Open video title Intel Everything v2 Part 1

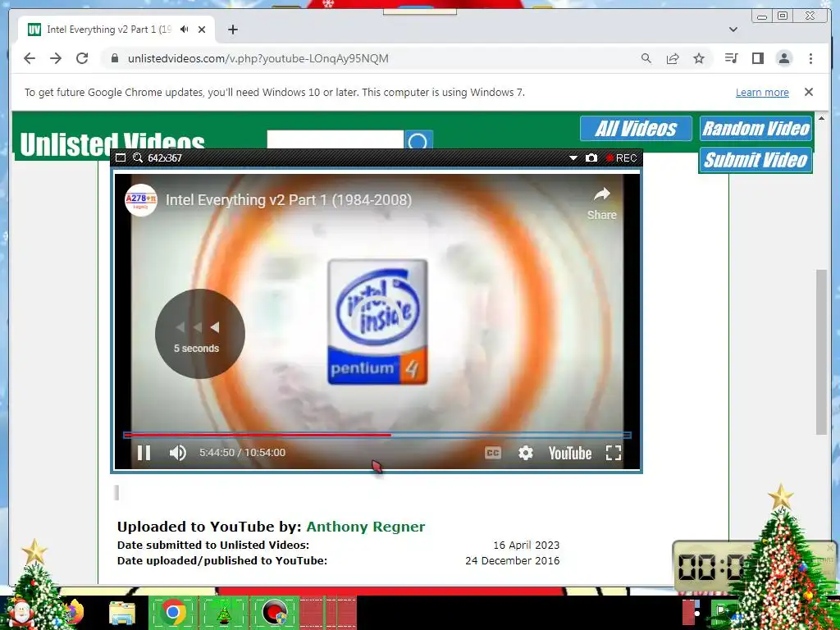click(x=289, y=200)
